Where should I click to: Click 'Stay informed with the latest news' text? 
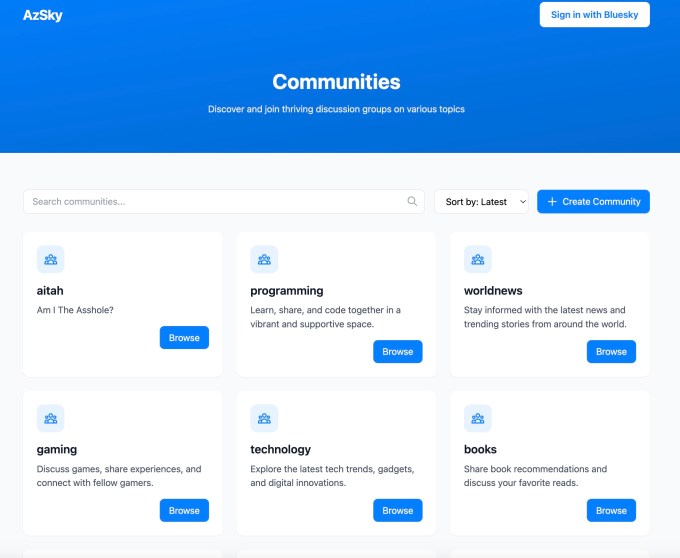(x=545, y=317)
